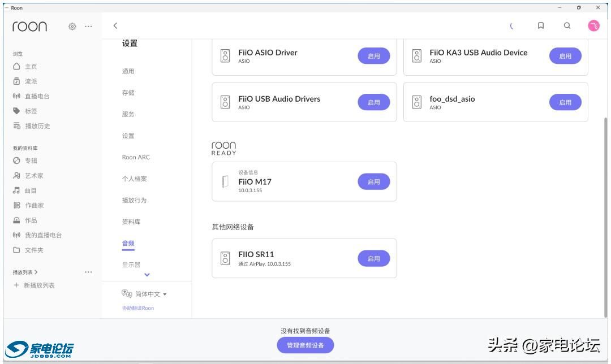Click the disc icon beside 专辑
Image resolution: width=611 pixels, height=364 pixels.
point(16,161)
